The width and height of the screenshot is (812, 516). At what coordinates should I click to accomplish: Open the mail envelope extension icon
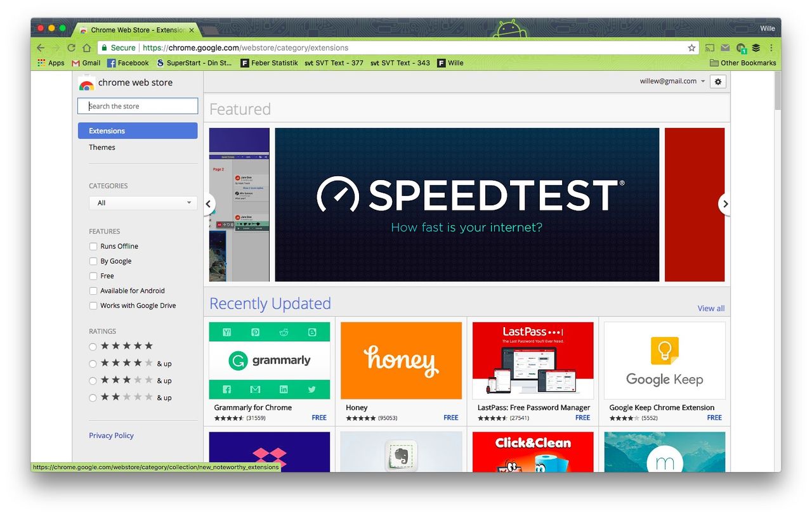[725, 48]
